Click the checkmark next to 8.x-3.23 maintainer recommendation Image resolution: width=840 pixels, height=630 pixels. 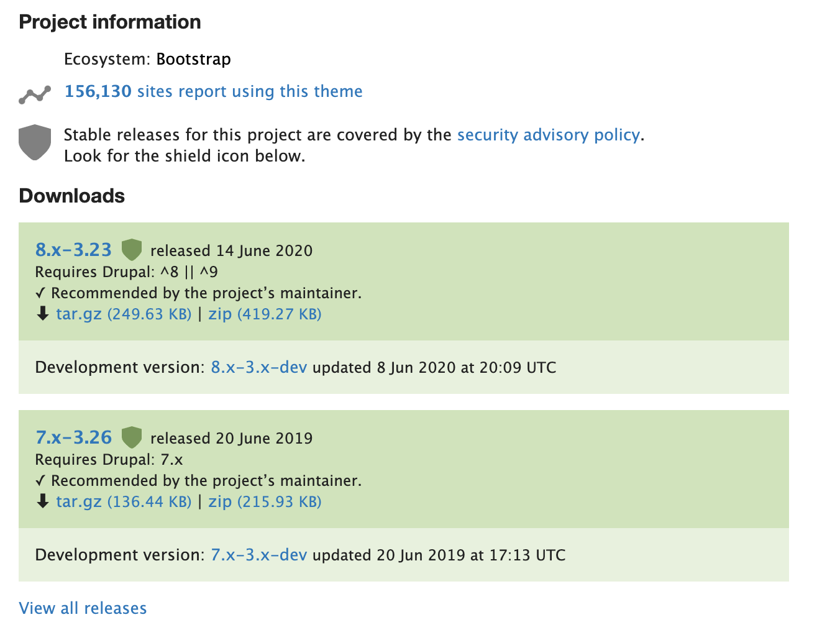pos(41,293)
